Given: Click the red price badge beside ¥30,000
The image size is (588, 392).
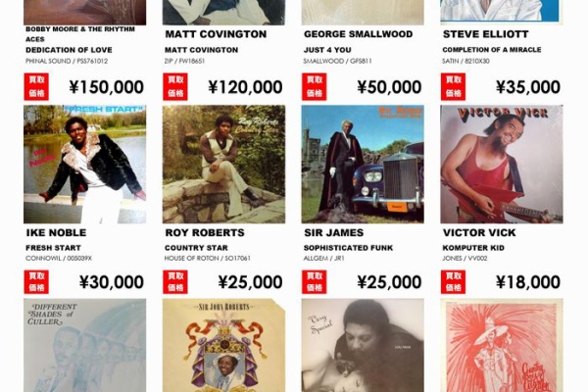Looking at the screenshot, I should (36, 281).
